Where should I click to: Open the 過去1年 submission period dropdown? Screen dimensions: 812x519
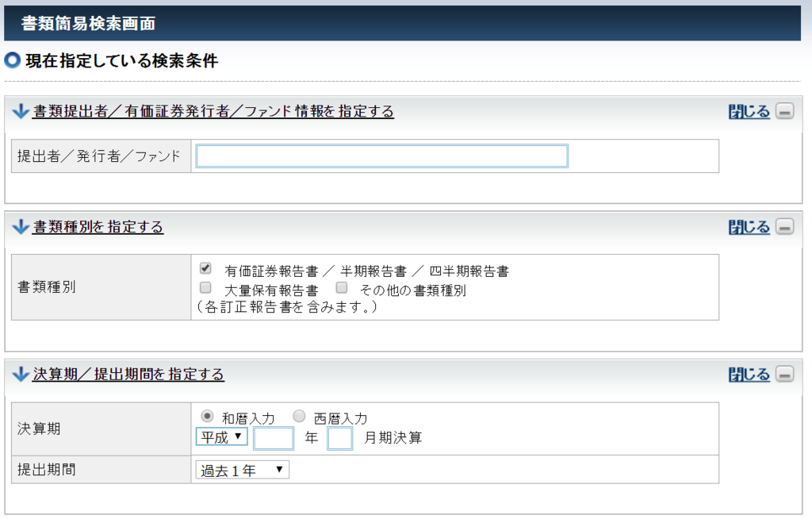pos(243,470)
